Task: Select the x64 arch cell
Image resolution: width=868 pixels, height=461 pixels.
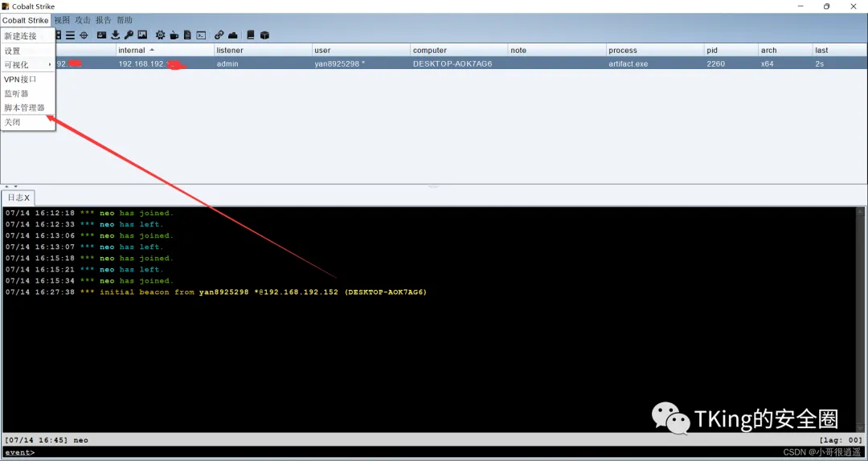Action: pos(785,63)
